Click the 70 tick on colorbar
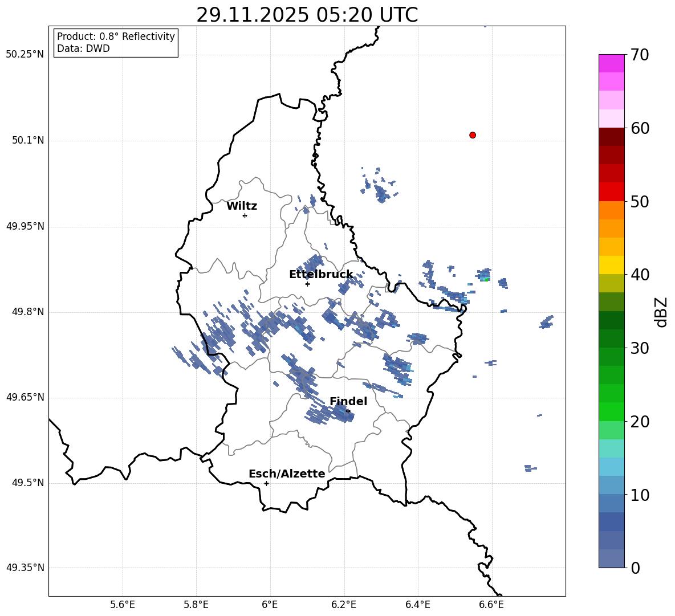This screenshot has width=675, height=616. [x=640, y=55]
